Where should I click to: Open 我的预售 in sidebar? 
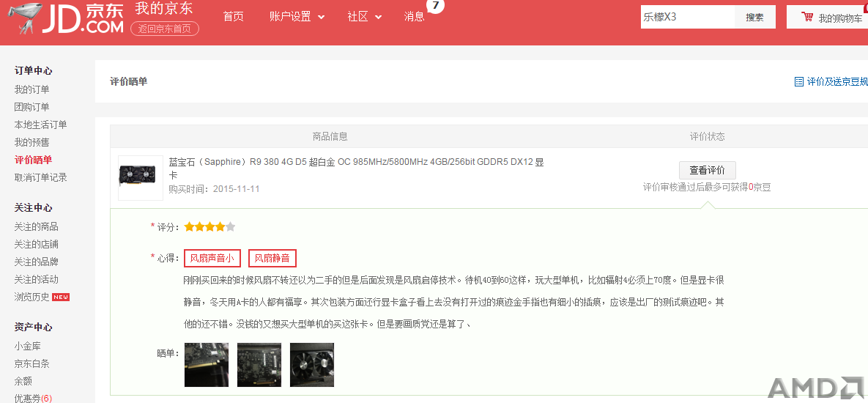[31, 143]
